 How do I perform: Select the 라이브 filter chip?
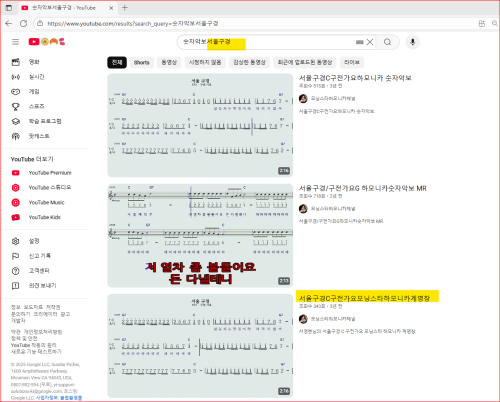tap(352, 62)
